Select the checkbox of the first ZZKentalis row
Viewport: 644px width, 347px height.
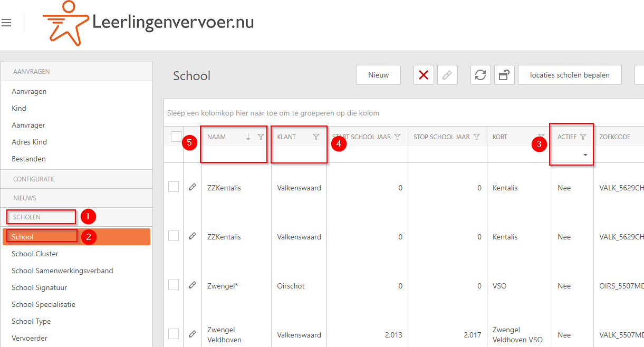(x=174, y=186)
